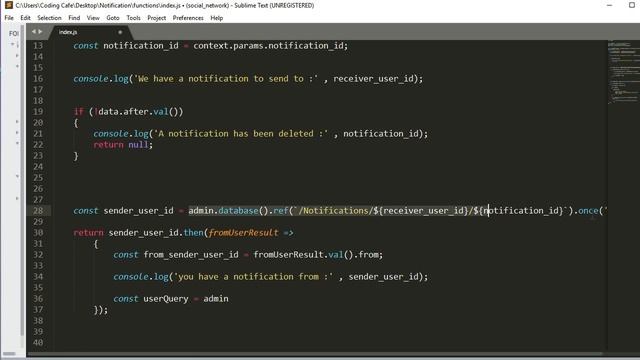Click line number 34 in the gutter

pyautogui.click(x=38, y=277)
